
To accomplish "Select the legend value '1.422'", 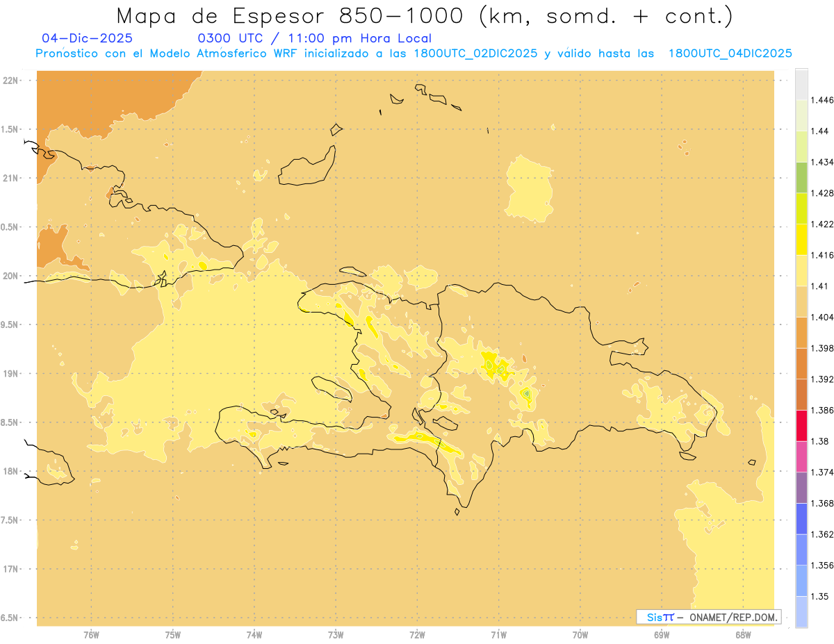I will pyautogui.click(x=821, y=224).
